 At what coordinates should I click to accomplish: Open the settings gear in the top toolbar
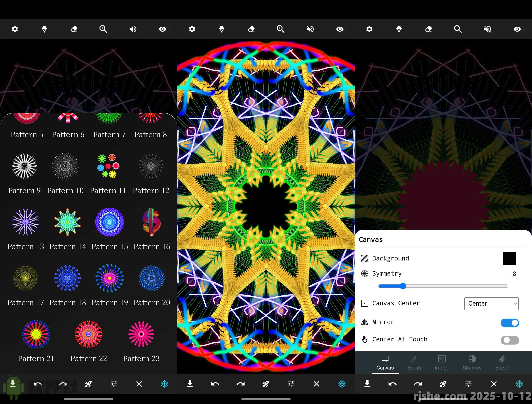(15, 29)
